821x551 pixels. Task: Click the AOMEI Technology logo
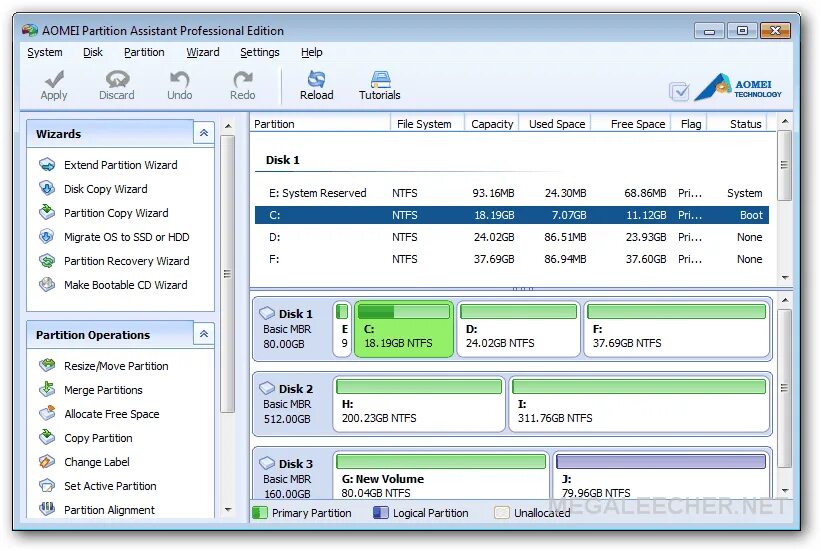coord(738,87)
